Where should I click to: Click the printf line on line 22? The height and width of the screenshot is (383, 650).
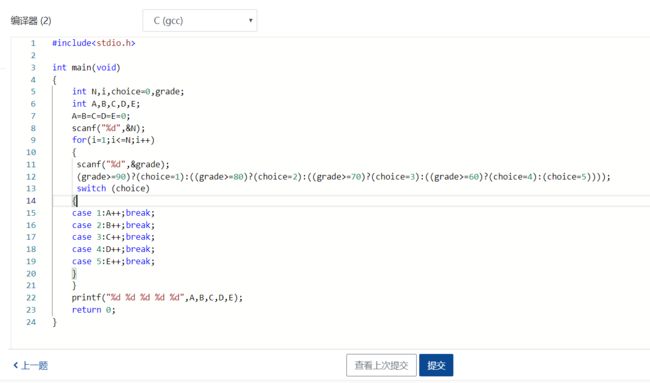tap(157, 298)
